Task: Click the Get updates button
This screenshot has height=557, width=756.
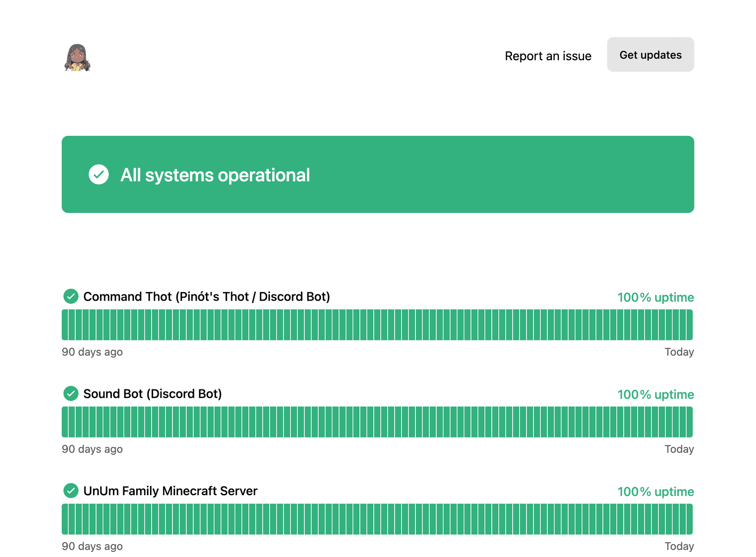Action: 650,55
